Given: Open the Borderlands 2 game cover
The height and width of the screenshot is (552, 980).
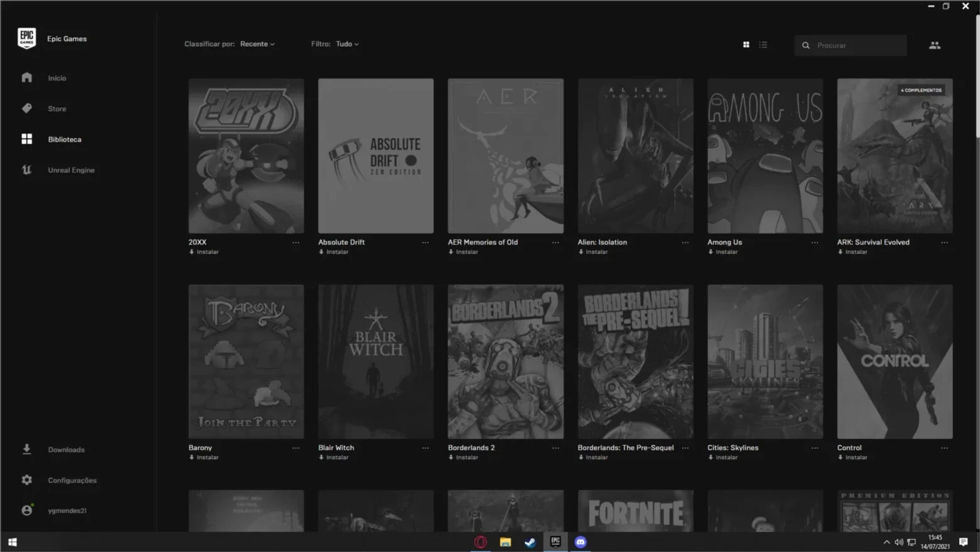Looking at the screenshot, I should (506, 362).
